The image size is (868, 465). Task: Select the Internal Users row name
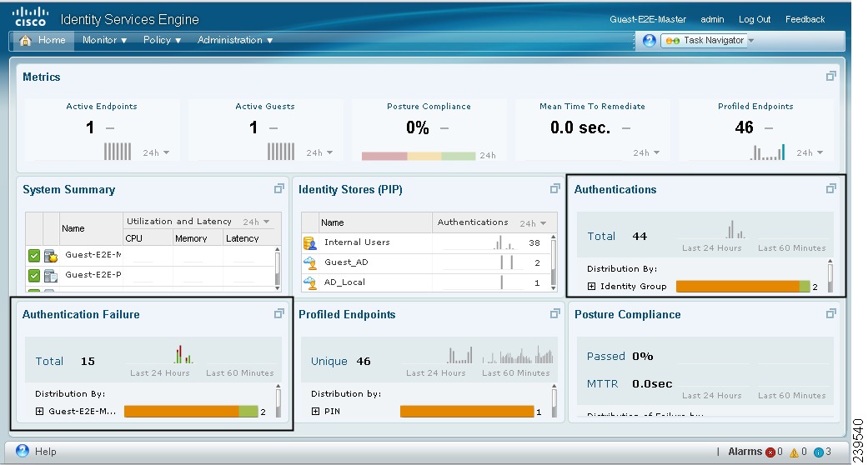357,242
